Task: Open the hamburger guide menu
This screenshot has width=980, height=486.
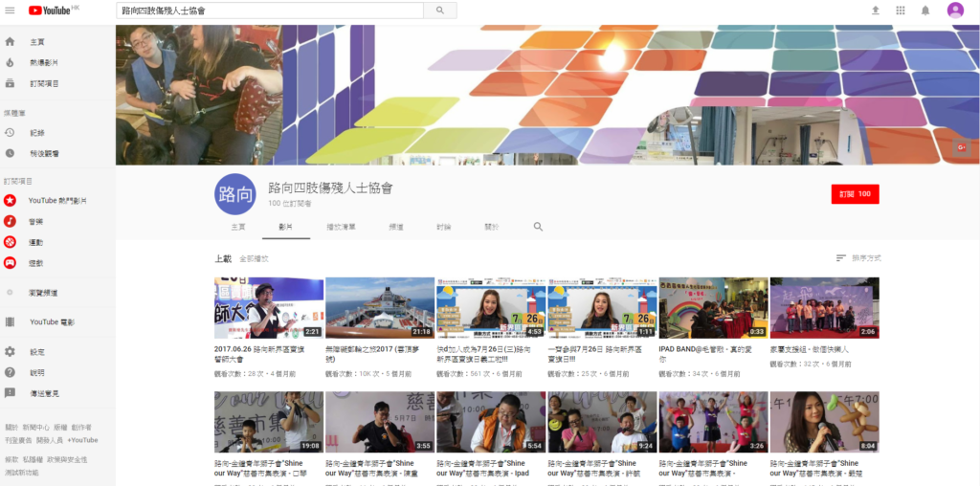Action: pos(10,11)
